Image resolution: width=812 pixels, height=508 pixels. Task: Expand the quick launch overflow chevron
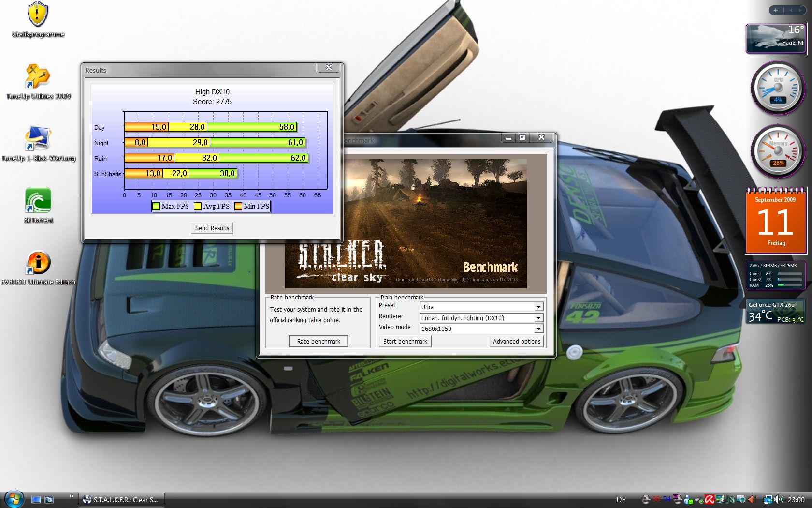(71, 496)
